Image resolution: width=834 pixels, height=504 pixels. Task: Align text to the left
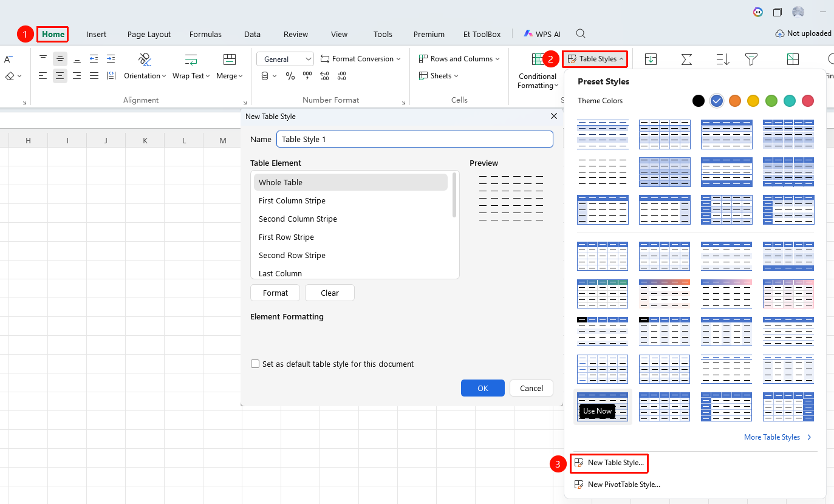click(43, 76)
